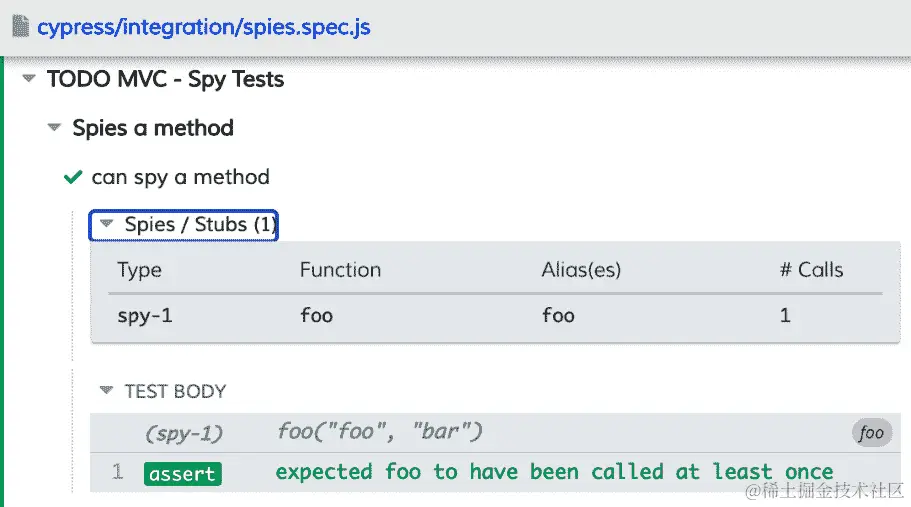Click the Function column header
Screen dimensions: 911x507
point(340,270)
